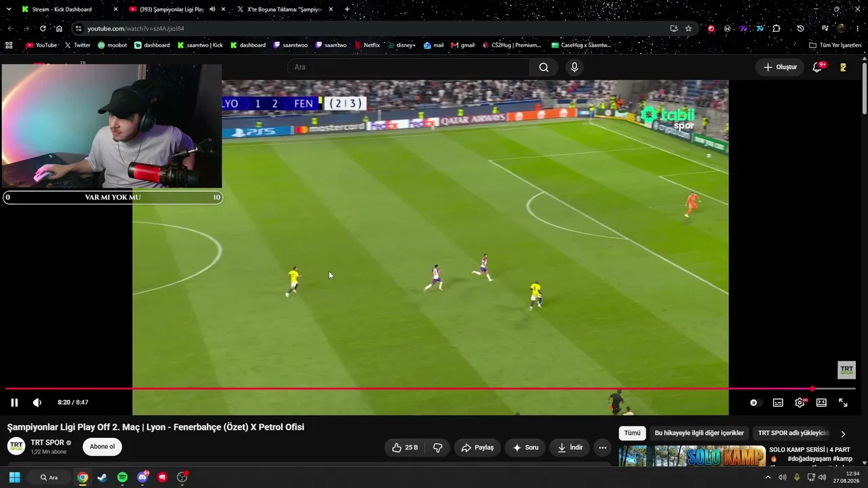This screenshot has height=488, width=868.
Task: Enter fullscreen mode in the player
Action: click(843, 403)
